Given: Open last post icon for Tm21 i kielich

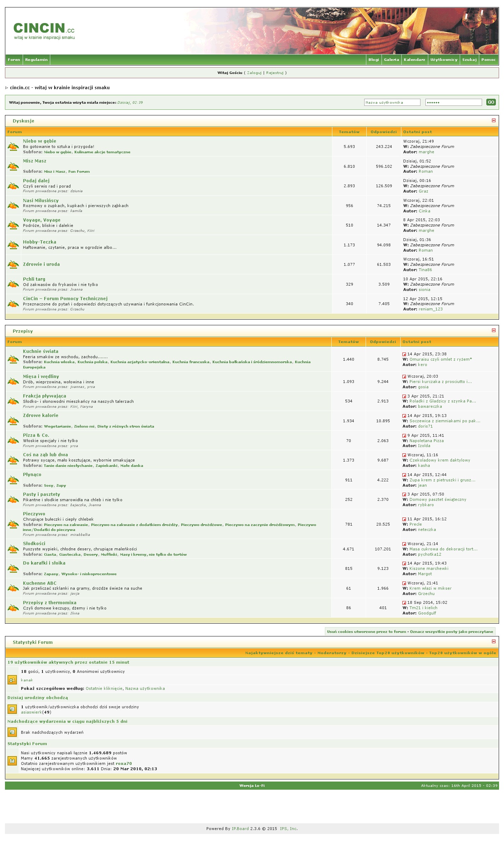Looking at the screenshot, I should [x=404, y=603].
